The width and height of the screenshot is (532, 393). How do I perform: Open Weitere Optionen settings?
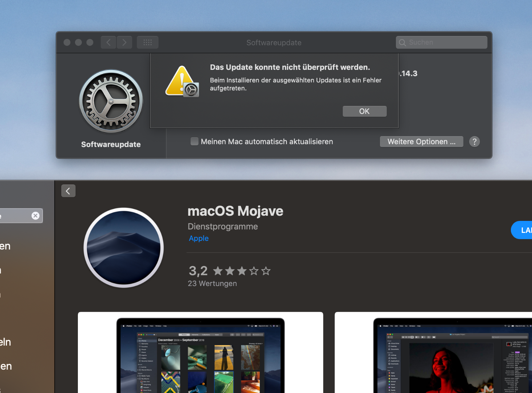[421, 142]
